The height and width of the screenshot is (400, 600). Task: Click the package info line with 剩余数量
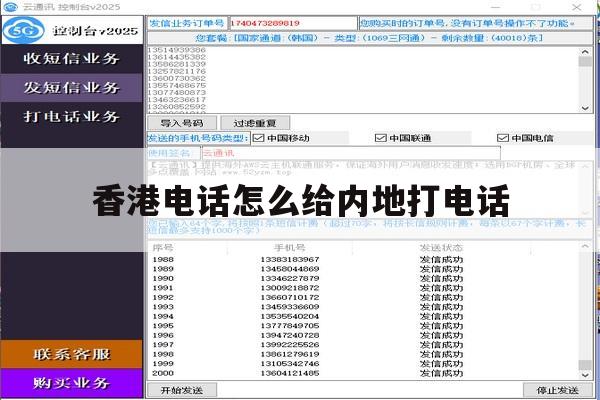pyautogui.click(x=370, y=38)
